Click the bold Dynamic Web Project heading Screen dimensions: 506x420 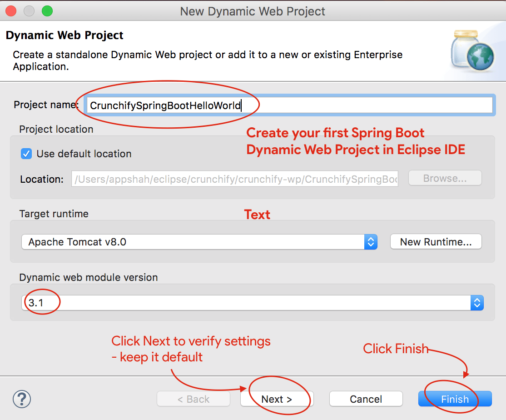64,35
